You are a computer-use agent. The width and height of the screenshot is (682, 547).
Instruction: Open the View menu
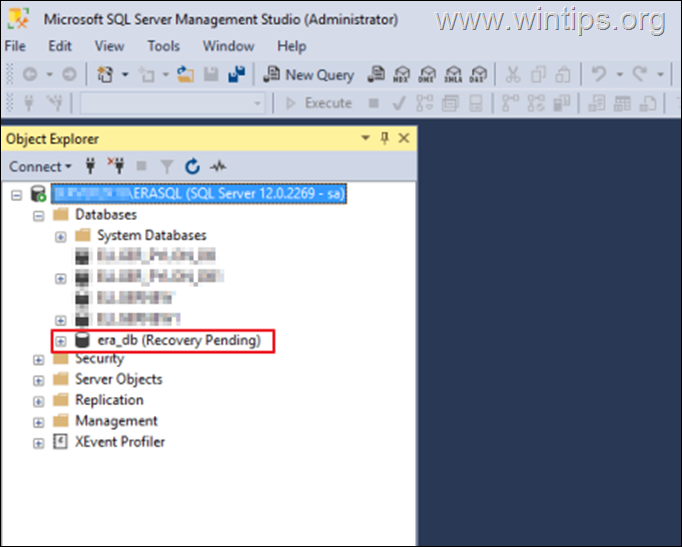(109, 46)
